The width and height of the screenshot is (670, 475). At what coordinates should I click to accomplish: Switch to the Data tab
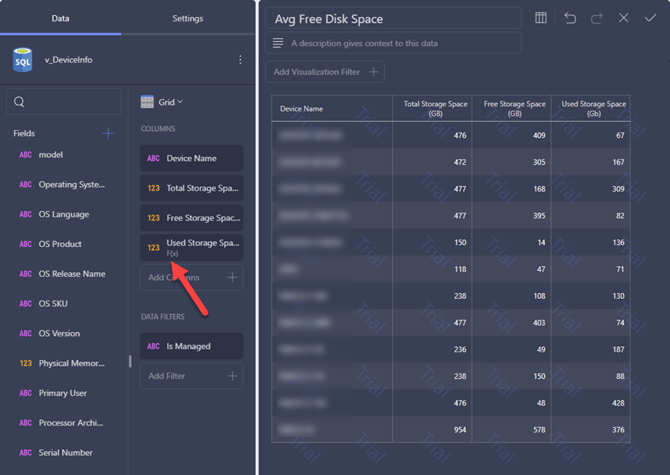pos(60,18)
